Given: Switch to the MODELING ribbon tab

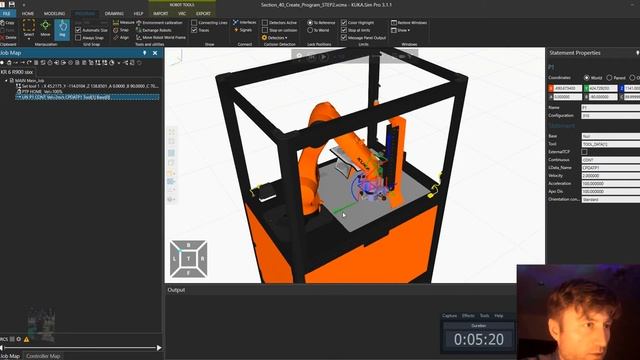Looking at the screenshot, I should [54, 13].
